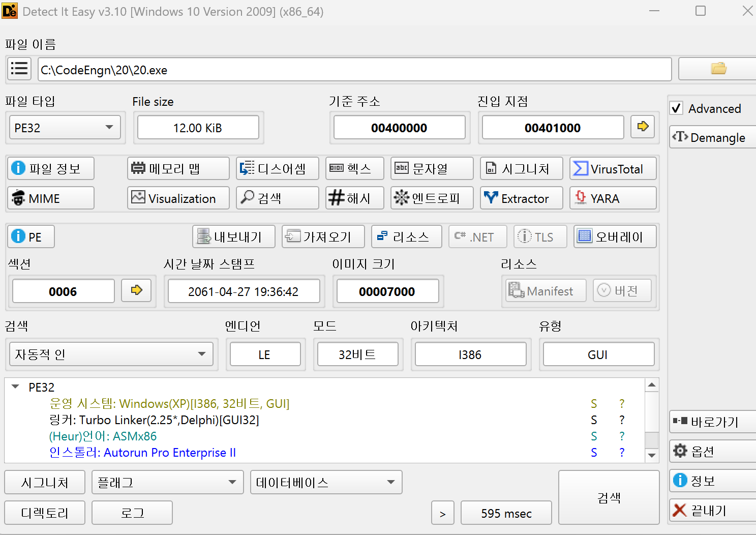
Task: Click the timestamp 2061-04-27 19:36:42 field
Action: pyautogui.click(x=244, y=291)
